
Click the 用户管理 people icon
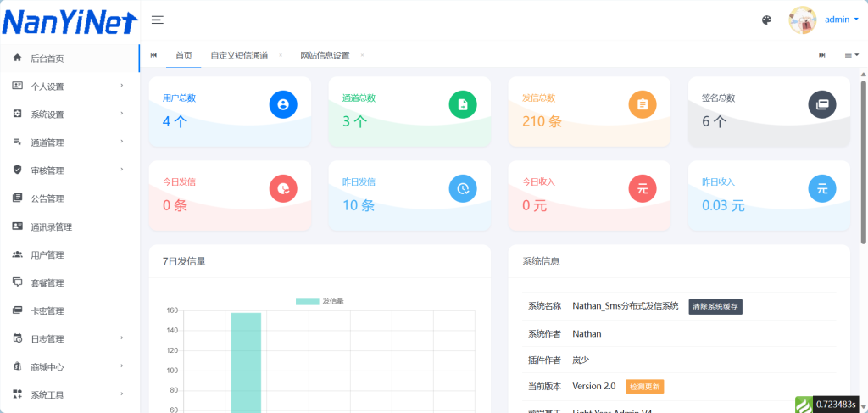pyautogui.click(x=17, y=254)
